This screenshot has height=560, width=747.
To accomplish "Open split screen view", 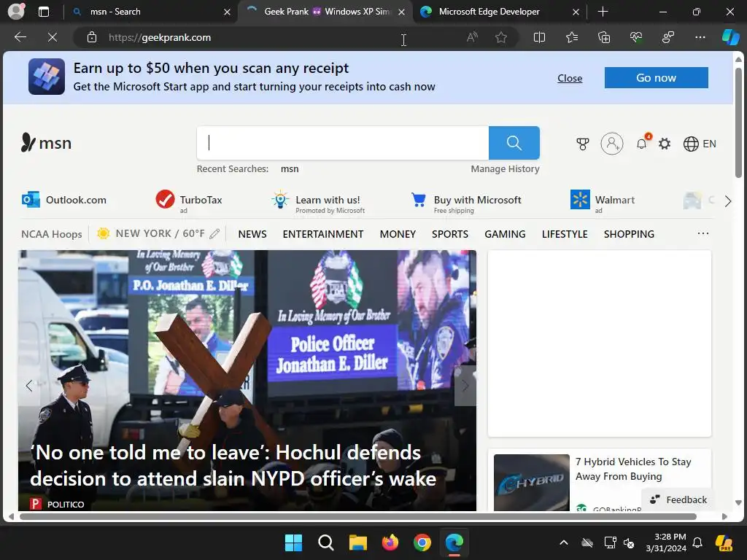I will tap(539, 37).
